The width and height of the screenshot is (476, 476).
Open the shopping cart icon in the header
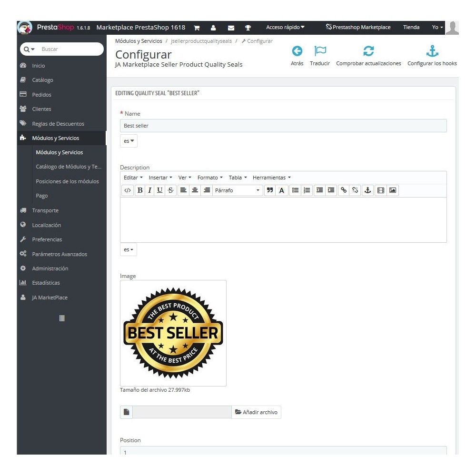coord(197,27)
